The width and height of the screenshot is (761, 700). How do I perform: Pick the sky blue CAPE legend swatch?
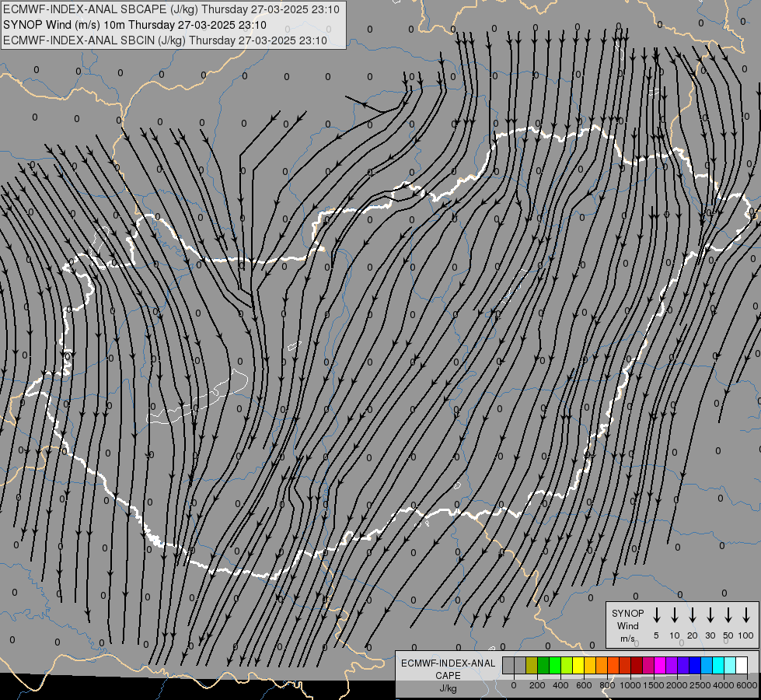pos(706,665)
